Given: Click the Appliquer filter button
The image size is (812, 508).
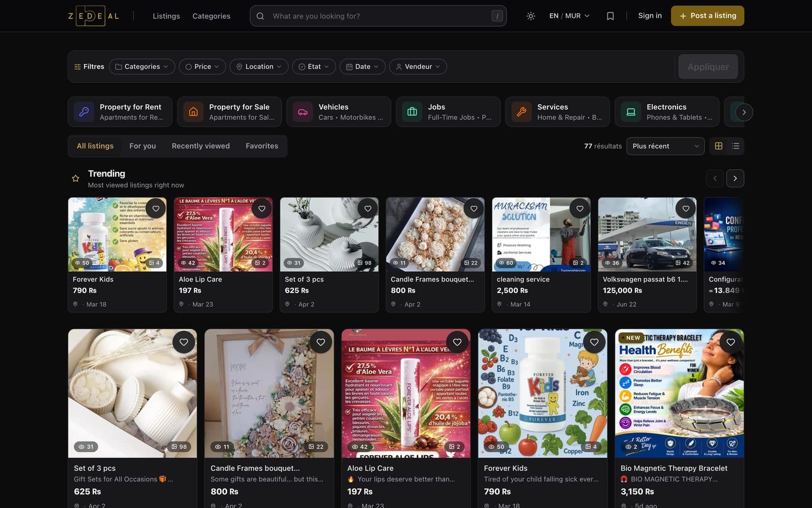Looking at the screenshot, I should 708,67.
